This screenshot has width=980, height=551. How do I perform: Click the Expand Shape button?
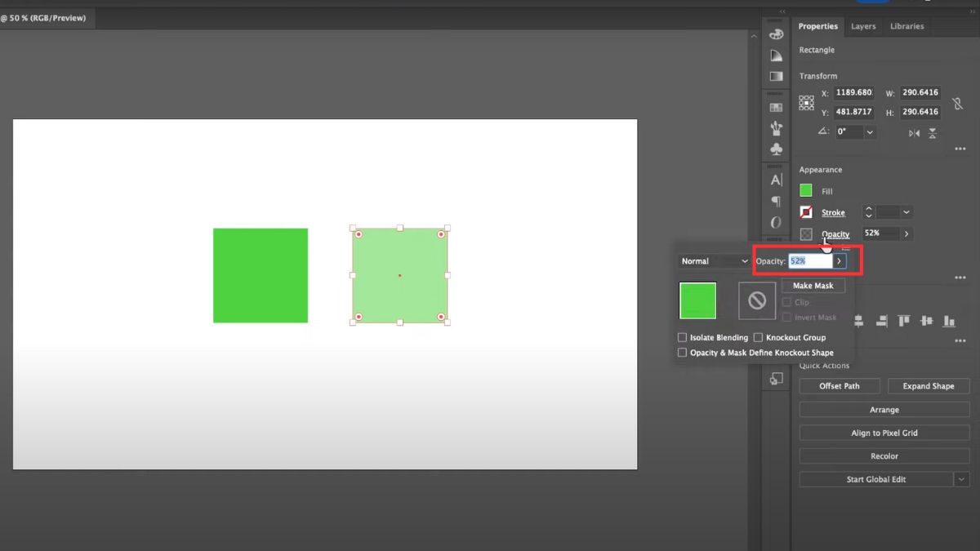[929, 386]
